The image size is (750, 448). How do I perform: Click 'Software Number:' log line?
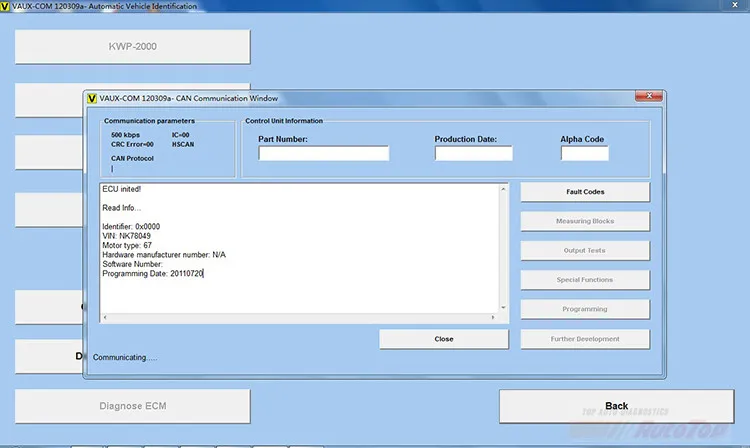pyautogui.click(x=132, y=264)
